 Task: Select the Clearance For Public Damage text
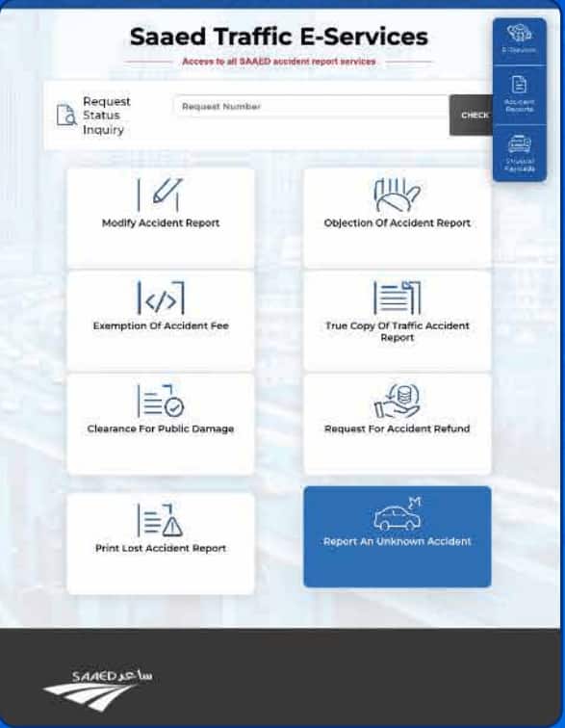tap(161, 429)
